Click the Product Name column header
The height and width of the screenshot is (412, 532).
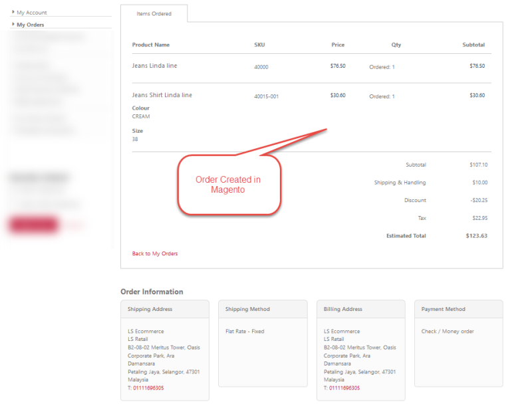coord(151,45)
